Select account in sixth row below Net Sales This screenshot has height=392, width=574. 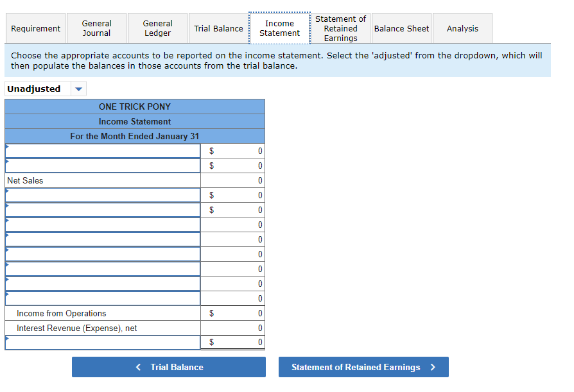click(x=103, y=269)
